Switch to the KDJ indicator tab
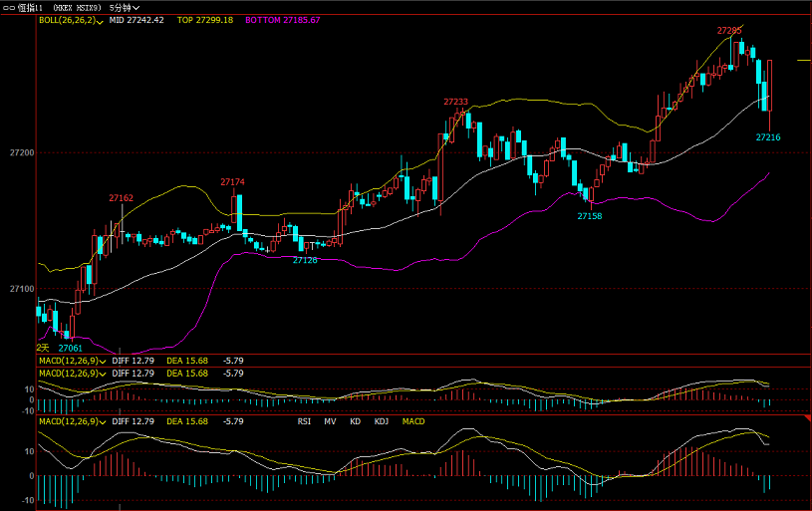Screen dimensions: 812x511 (x=381, y=421)
